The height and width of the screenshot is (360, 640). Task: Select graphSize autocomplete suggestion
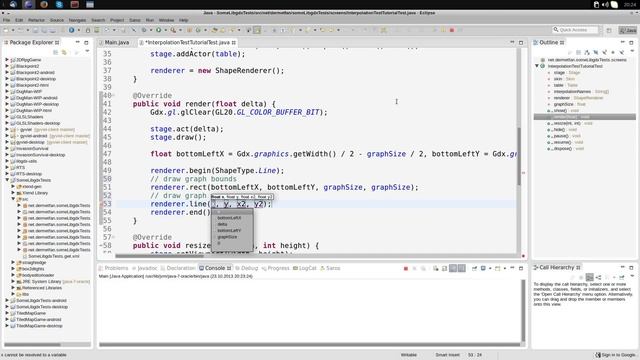(227, 237)
